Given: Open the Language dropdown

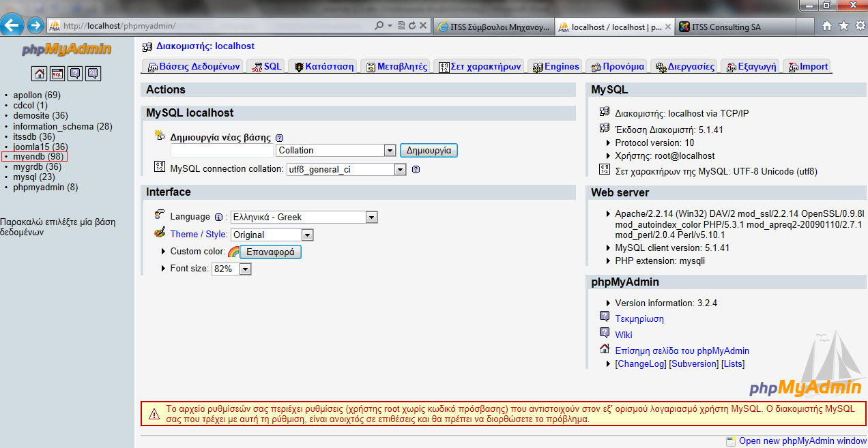Looking at the screenshot, I should tap(304, 217).
